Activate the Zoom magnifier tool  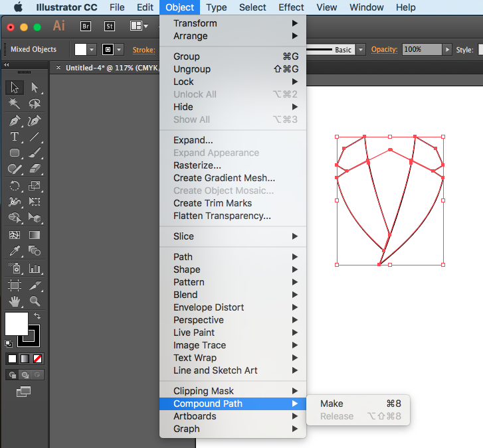point(35,301)
